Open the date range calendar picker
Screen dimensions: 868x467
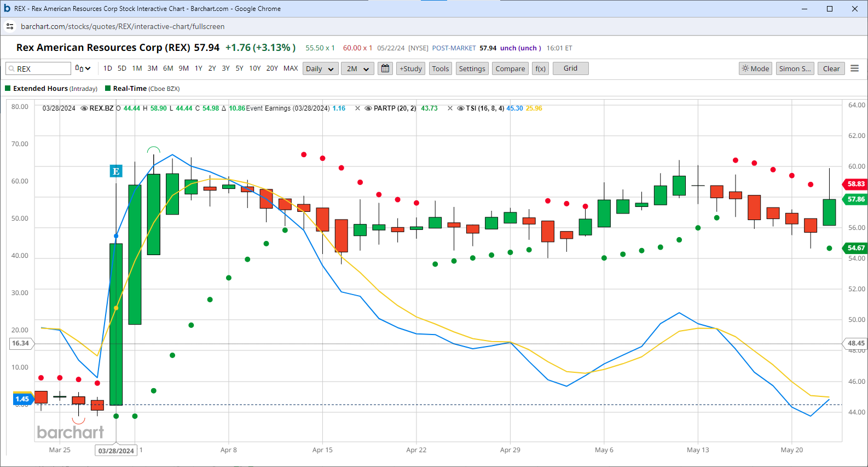pyautogui.click(x=385, y=68)
